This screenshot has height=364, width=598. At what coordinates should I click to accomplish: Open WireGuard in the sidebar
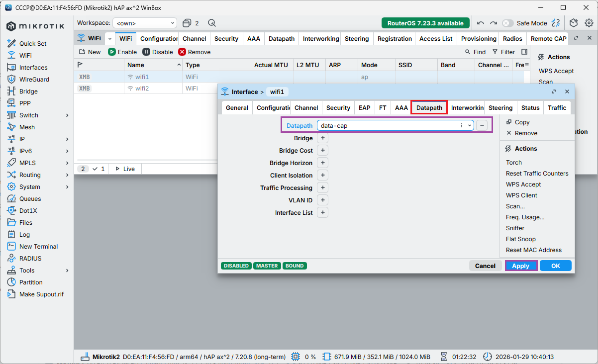pyautogui.click(x=34, y=80)
